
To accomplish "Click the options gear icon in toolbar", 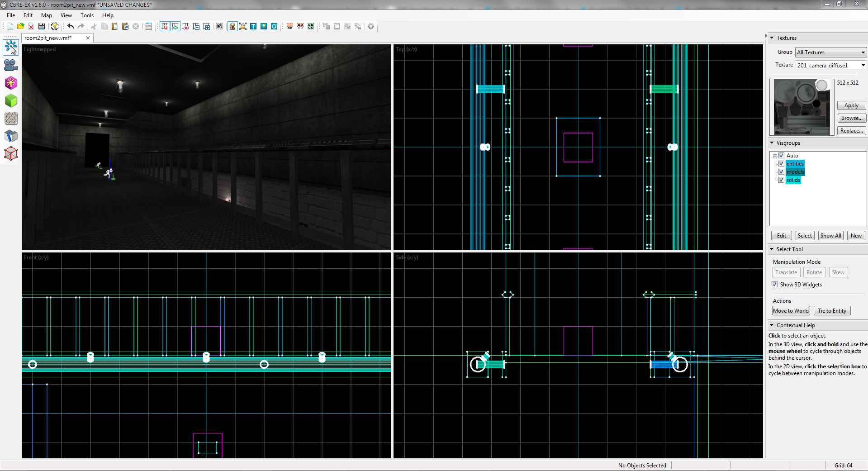I will coord(371,26).
